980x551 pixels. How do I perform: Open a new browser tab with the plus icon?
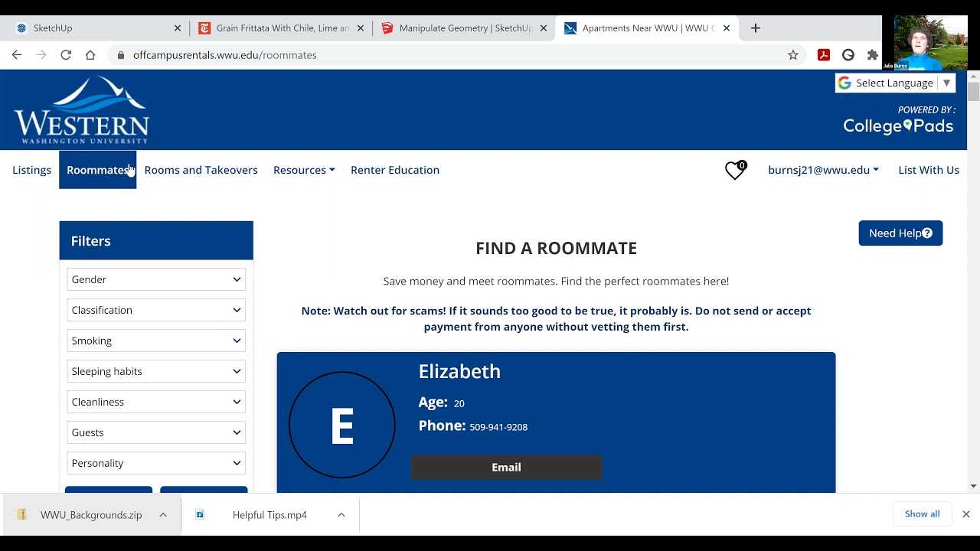coord(756,28)
